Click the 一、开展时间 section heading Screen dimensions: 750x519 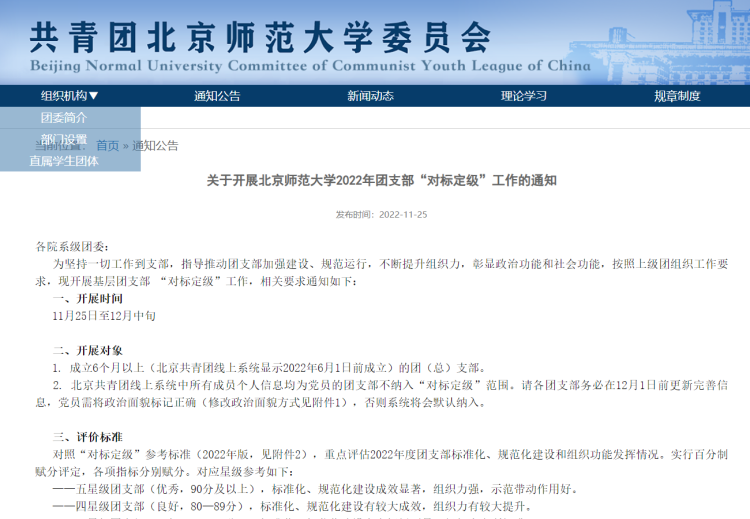pos(88,299)
